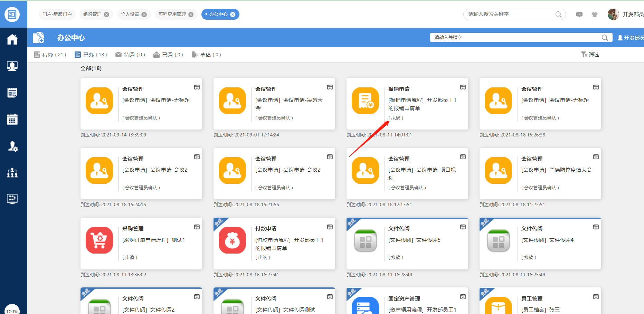Open the calendar icon in left sidebar
The height and width of the screenshot is (314, 644).
[12, 119]
